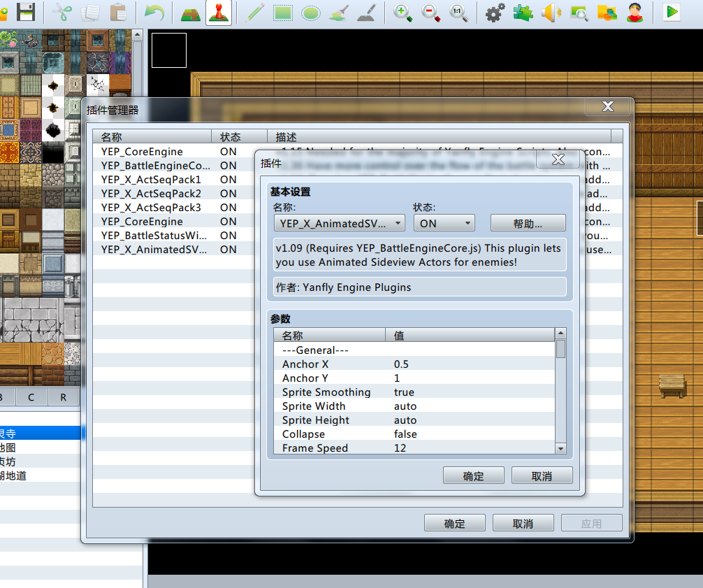Switch to tileset tab C
The height and width of the screenshot is (588, 703).
[x=31, y=397]
